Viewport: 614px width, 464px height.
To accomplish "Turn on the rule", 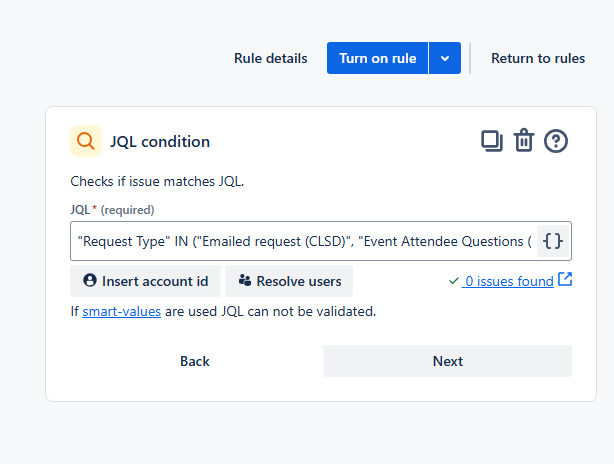I will (x=377, y=58).
